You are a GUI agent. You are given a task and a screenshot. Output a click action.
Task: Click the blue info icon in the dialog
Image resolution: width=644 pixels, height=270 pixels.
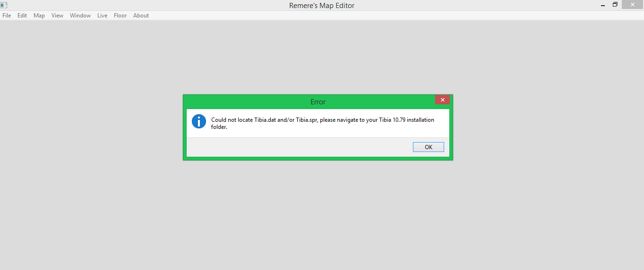pyautogui.click(x=199, y=121)
